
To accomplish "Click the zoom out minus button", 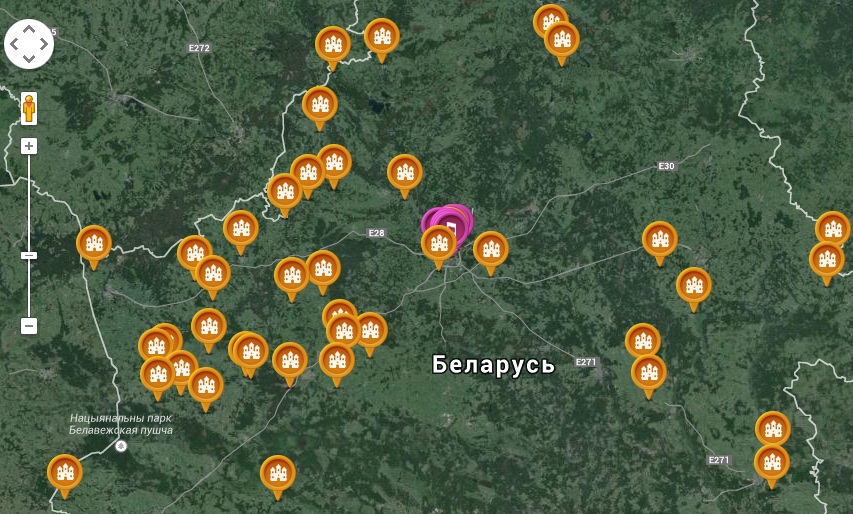I will (29, 326).
